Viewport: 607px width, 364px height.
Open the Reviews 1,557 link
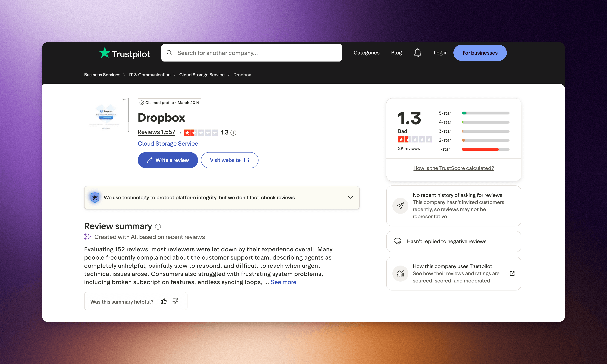point(156,132)
